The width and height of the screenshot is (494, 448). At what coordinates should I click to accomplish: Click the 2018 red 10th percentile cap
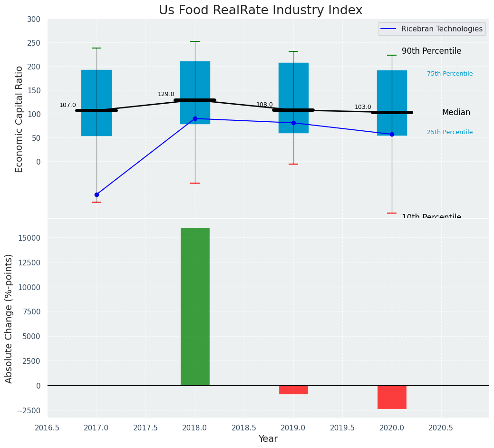tap(195, 183)
